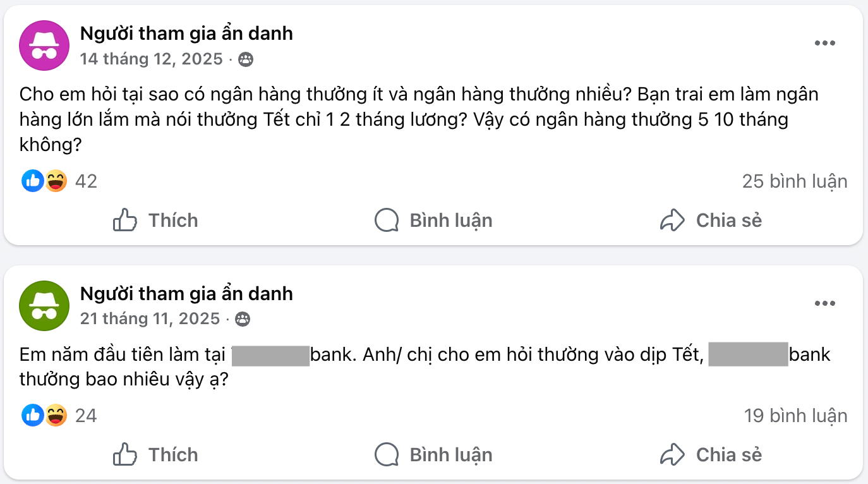Click the pink anonymous avatar icon
Screen dimensions: 868x484
point(44,45)
